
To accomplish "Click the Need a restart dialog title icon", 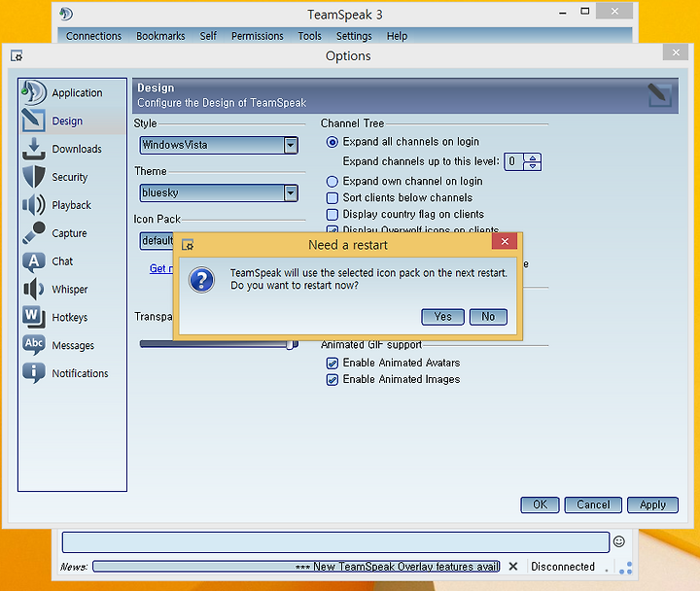I will 188,245.
